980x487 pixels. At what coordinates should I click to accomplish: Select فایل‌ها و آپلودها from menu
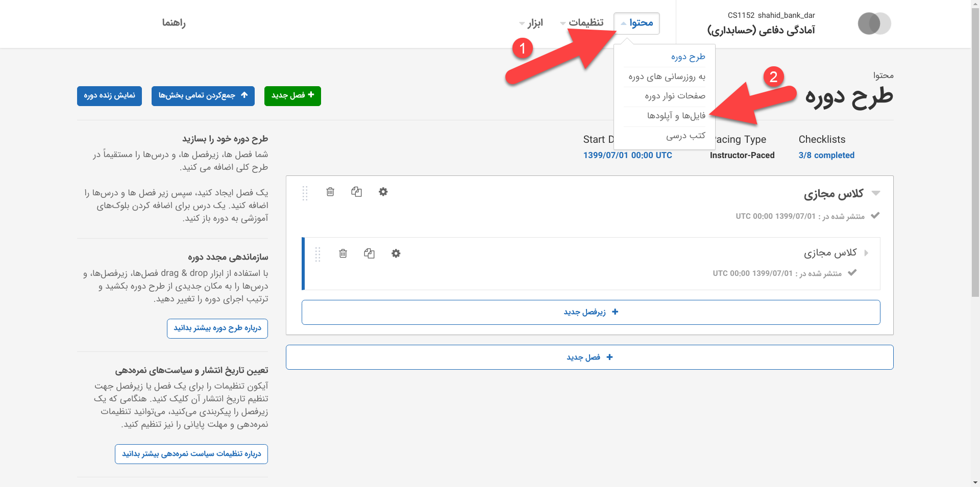[676, 116]
